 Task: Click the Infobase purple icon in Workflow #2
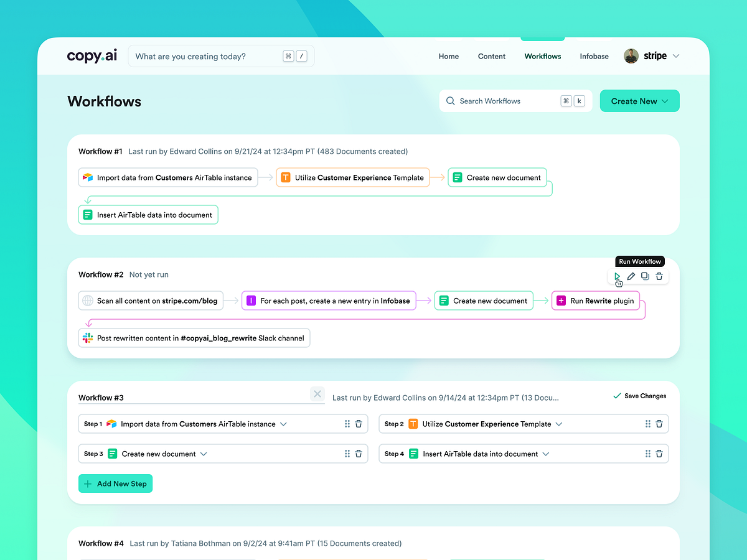coord(251,301)
